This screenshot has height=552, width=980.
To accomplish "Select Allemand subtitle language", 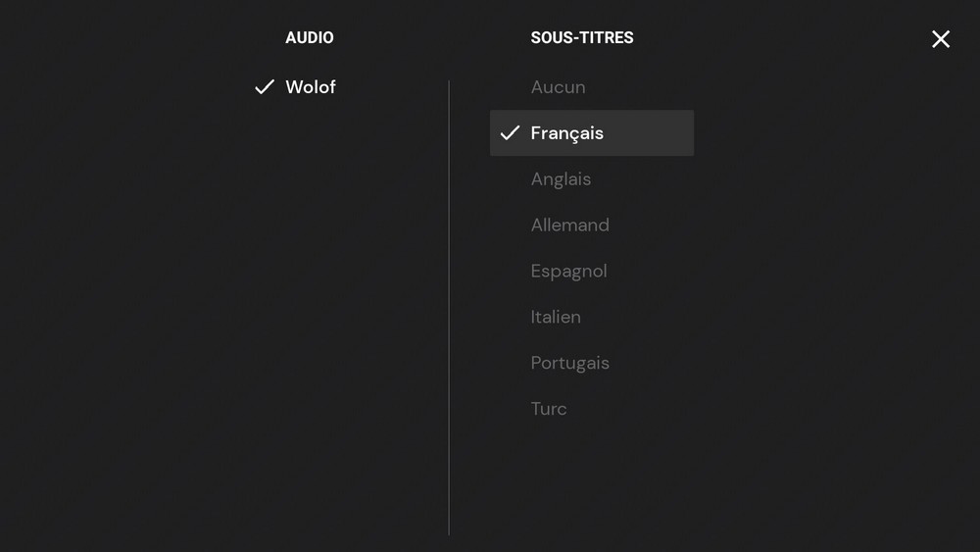I will [569, 226].
